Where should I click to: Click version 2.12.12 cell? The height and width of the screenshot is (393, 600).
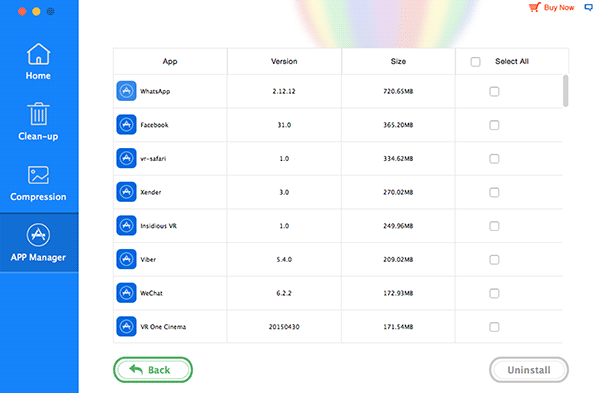tap(284, 91)
